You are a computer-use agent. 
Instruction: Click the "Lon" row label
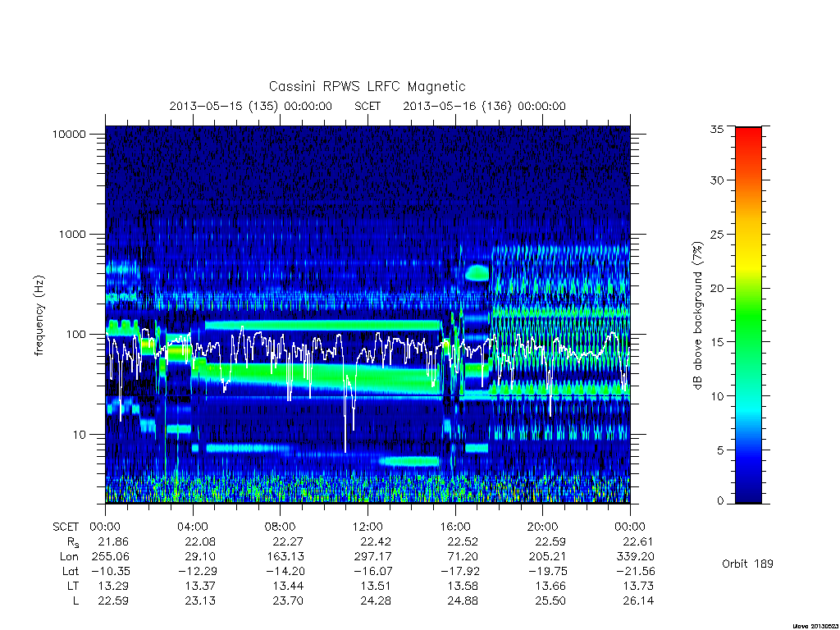(69, 557)
